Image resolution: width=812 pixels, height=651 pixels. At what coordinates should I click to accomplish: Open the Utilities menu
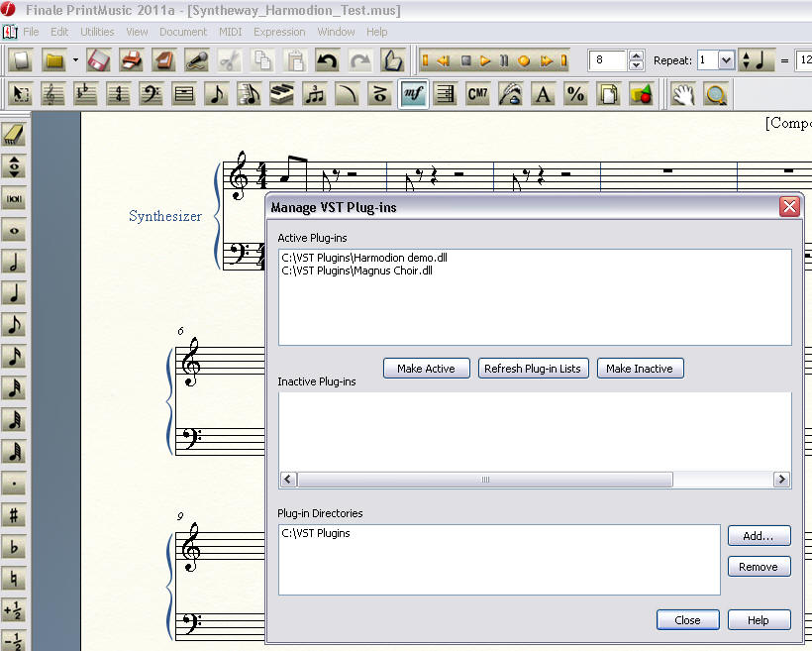[x=97, y=32]
